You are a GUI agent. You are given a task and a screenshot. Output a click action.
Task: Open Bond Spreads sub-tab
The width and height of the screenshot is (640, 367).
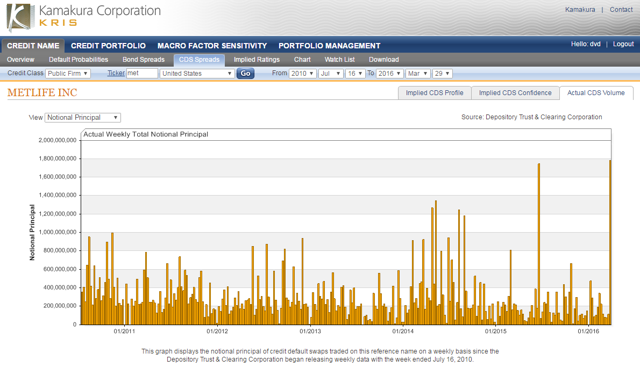(143, 60)
